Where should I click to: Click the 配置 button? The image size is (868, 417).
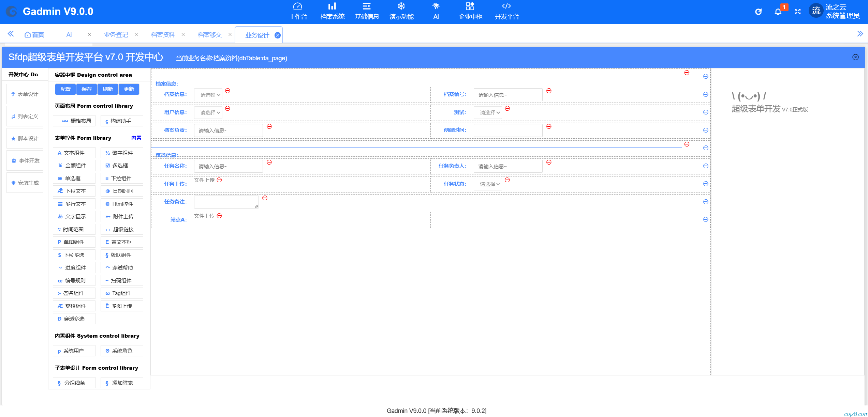(65, 89)
